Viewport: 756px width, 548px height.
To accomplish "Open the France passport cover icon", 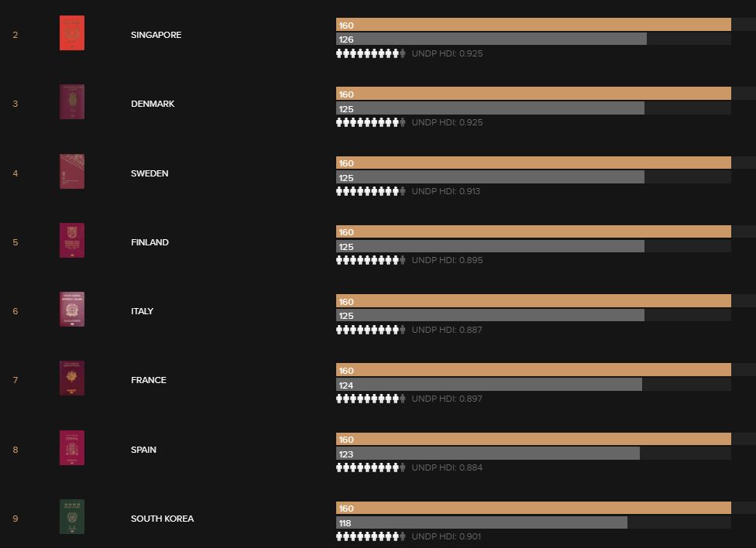I will [x=72, y=378].
